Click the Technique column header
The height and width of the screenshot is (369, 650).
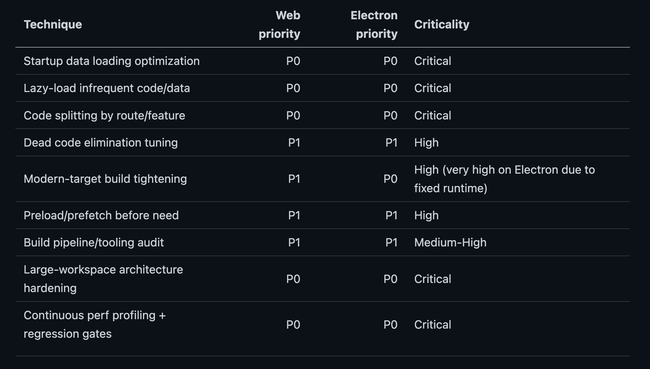53,24
